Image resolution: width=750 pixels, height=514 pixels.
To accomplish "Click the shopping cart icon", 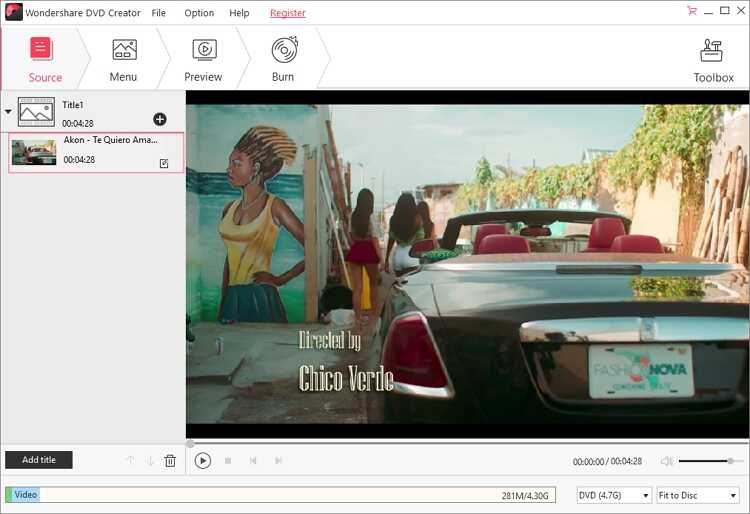I will pos(692,11).
